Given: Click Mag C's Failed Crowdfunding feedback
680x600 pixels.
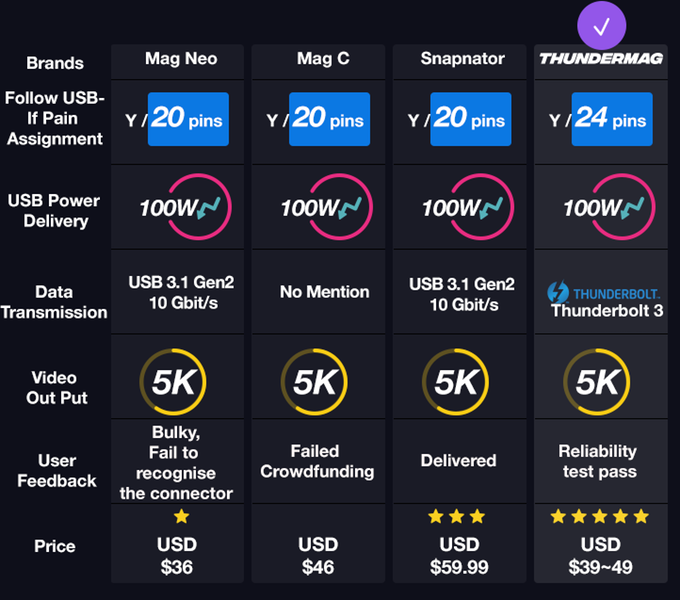Looking at the screenshot, I should [x=316, y=461].
